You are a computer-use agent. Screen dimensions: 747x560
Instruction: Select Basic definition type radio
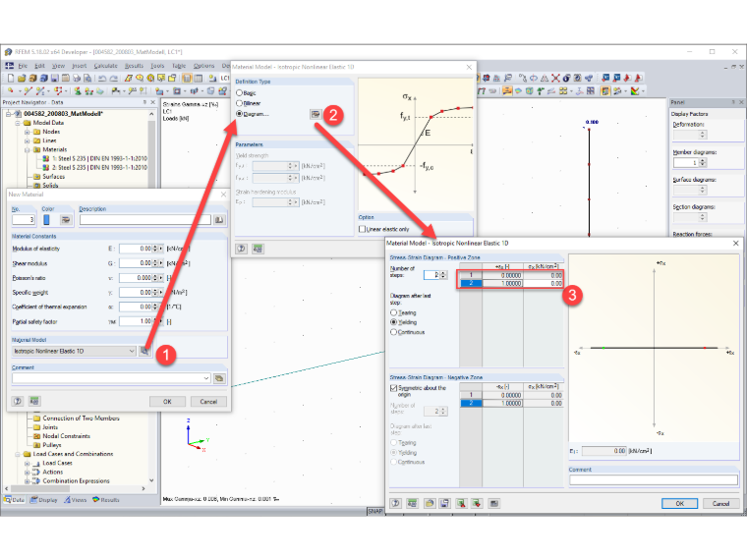240,93
